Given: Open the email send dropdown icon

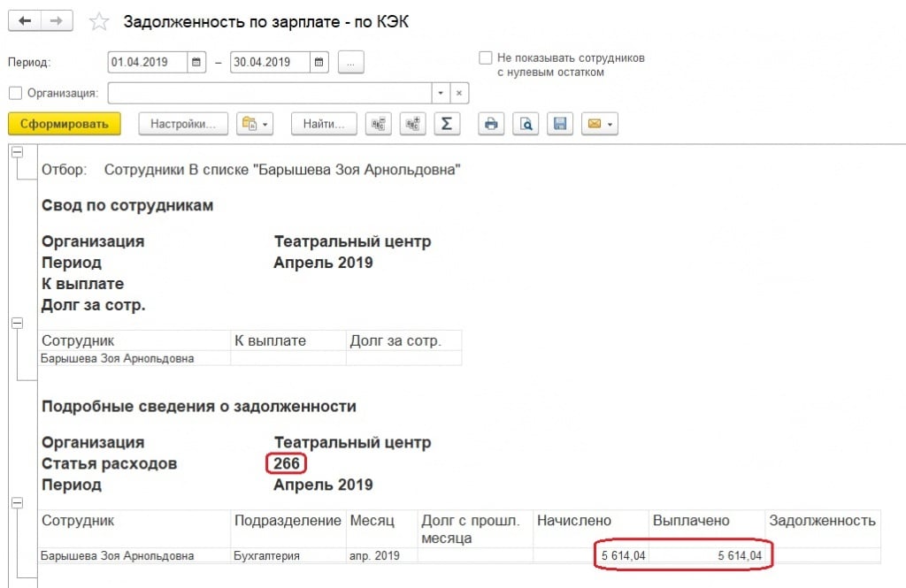Looking at the screenshot, I should (x=600, y=124).
